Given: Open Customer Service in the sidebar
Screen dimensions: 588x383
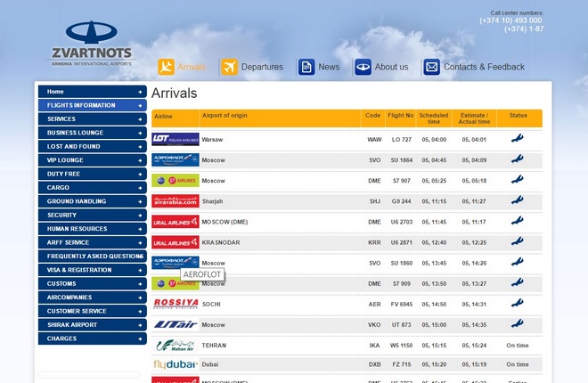Looking at the screenshot, I should point(93,311).
